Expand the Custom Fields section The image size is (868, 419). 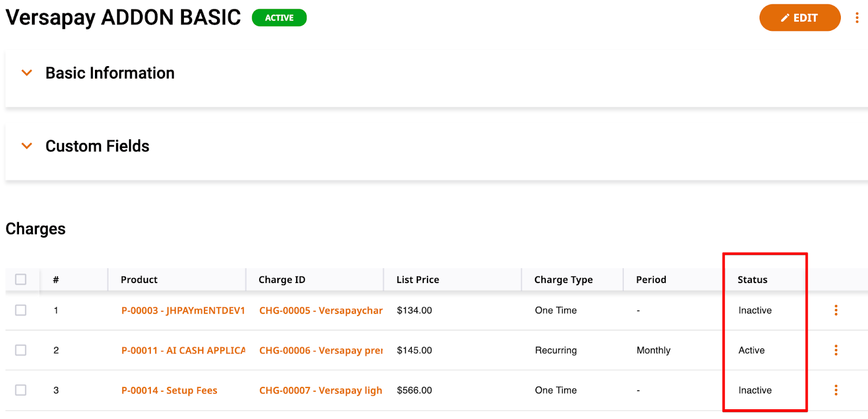tap(27, 146)
